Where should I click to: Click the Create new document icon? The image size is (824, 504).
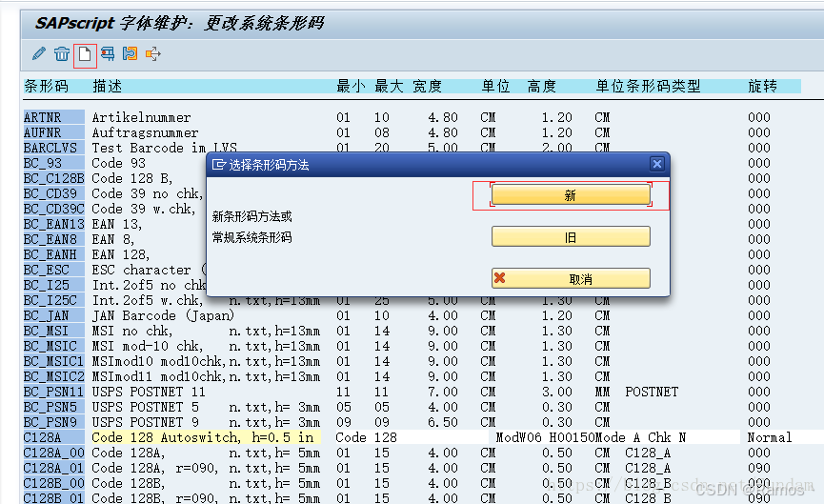85,53
